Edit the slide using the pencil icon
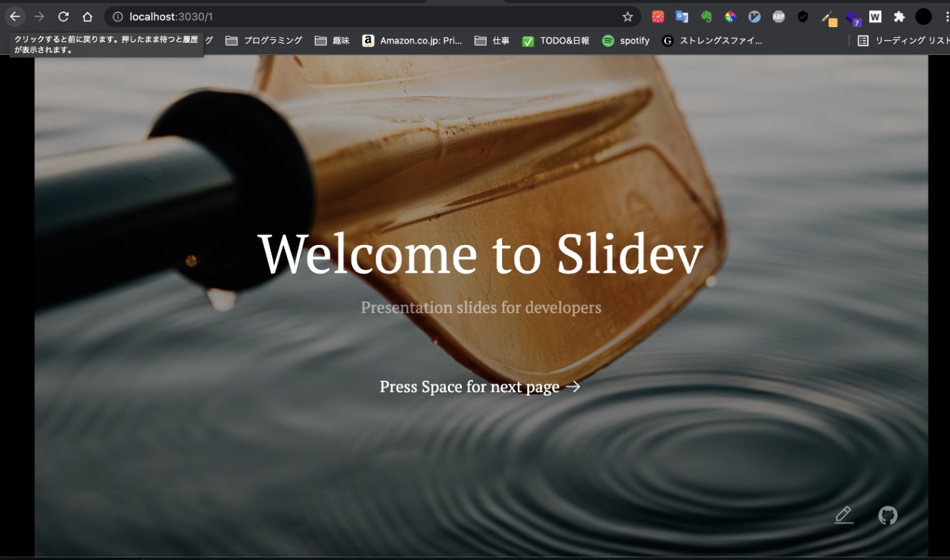The width and height of the screenshot is (950, 560). click(844, 514)
